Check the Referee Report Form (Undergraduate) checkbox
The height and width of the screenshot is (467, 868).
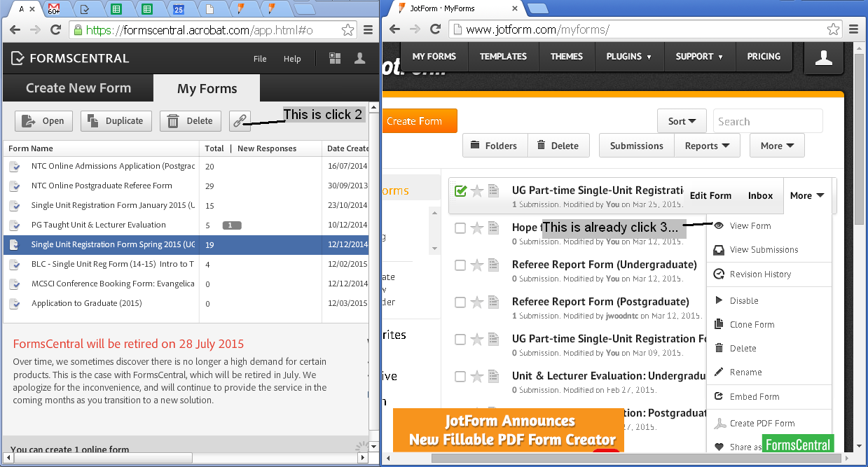coord(460,265)
